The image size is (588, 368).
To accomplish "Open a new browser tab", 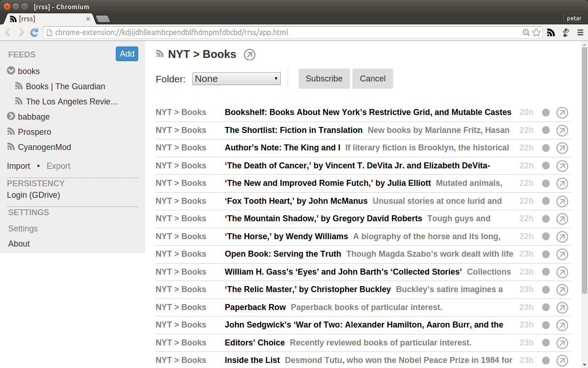I will [x=103, y=19].
